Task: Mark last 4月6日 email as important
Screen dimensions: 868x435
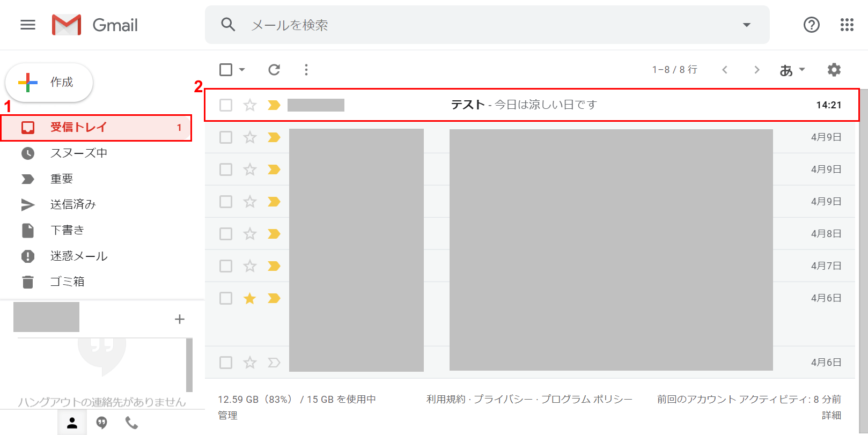Action: pyautogui.click(x=274, y=363)
